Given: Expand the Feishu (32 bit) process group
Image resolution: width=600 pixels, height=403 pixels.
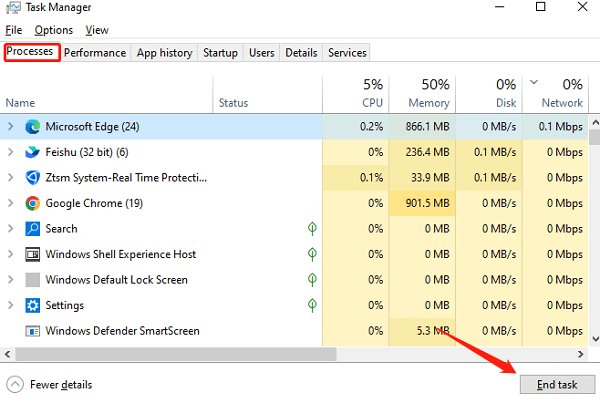Looking at the screenshot, I should tap(11, 152).
